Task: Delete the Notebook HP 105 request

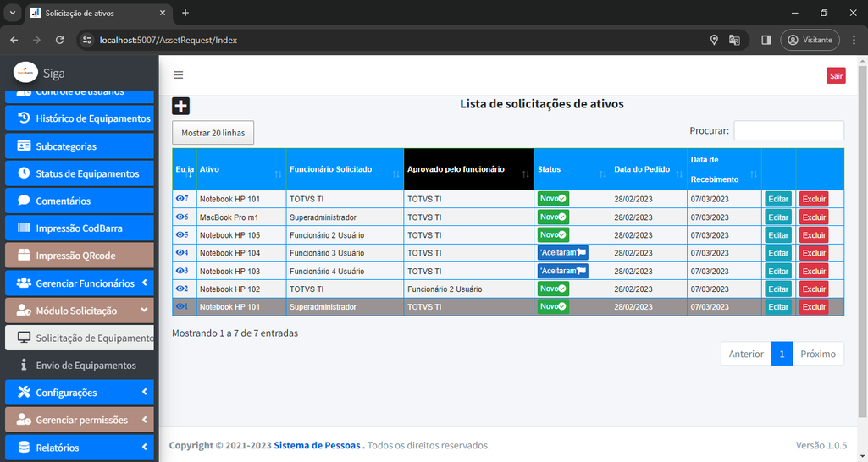Action: coord(814,234)
